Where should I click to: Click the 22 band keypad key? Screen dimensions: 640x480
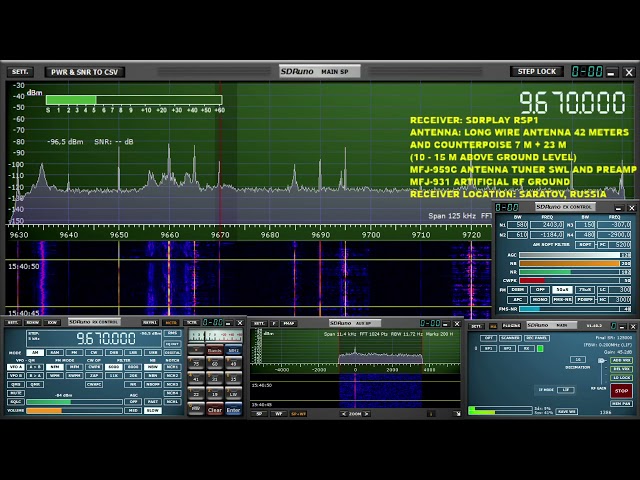click(x=196, y=394)
